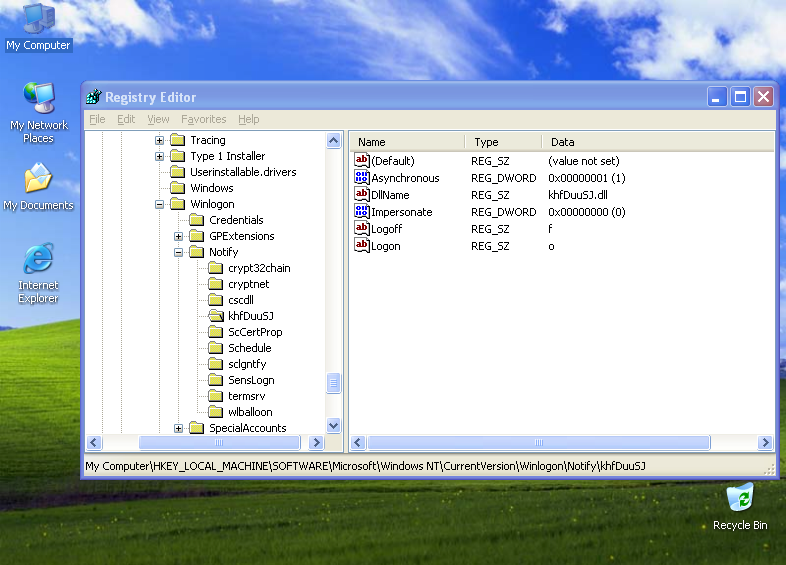Launch Internet Explorer from desktop
Image resolution: width=786 pixels, height=565 pixels.
(38, 274)
